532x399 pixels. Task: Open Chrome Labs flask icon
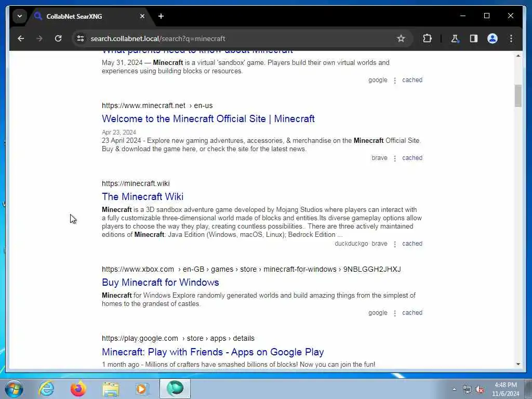point(455,38)
